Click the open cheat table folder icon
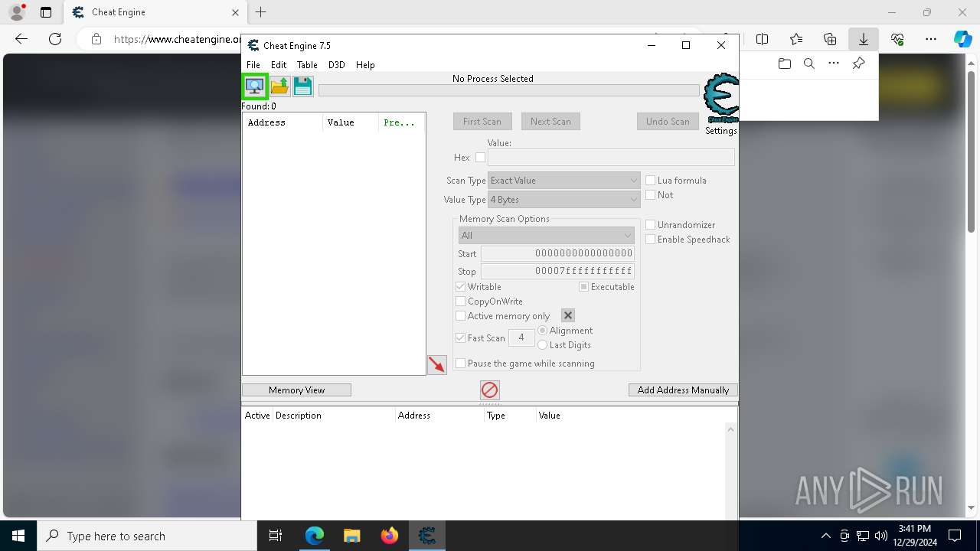This screenshot has width=980, height=551. pyautogui.click(x=279, y=86)
